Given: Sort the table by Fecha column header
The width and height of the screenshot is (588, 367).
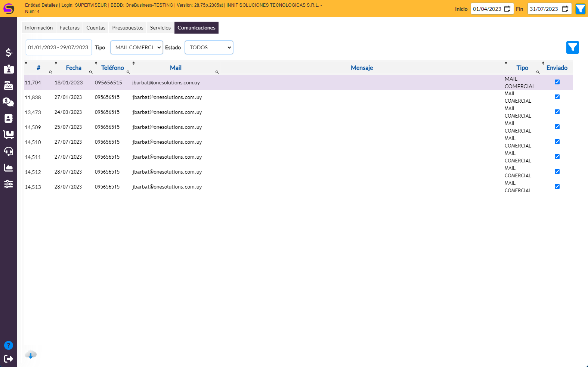Looking at the screenshot, I should pos(74,68).
